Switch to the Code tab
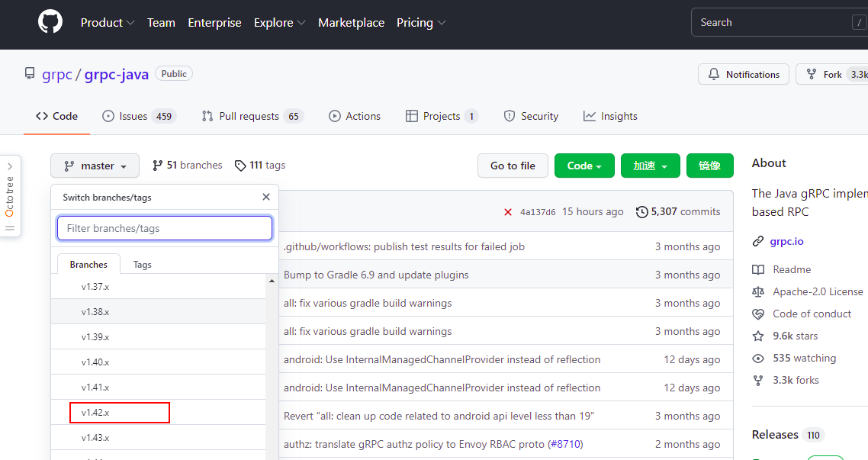 click(x=56, y=116)
